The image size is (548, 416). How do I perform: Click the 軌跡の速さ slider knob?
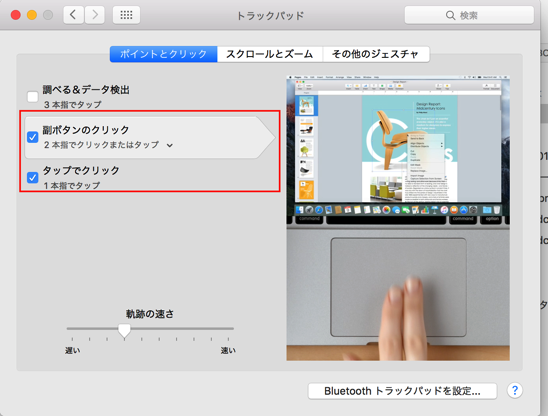[124, 330]
